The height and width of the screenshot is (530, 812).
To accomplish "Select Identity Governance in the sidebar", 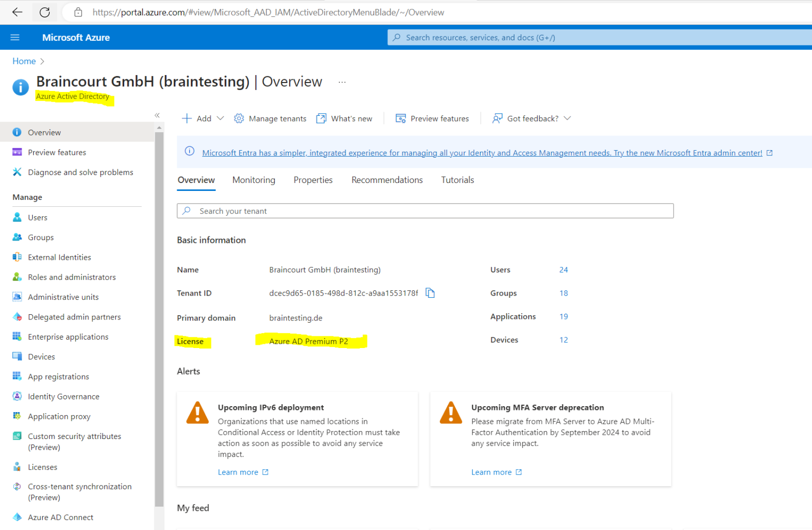I will point(63,396).
